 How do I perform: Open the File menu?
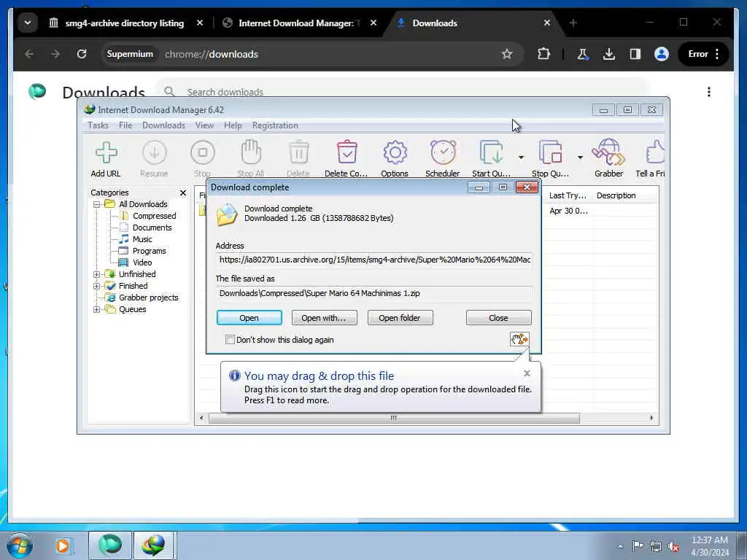pyautogui.click(x=125, y=125)
